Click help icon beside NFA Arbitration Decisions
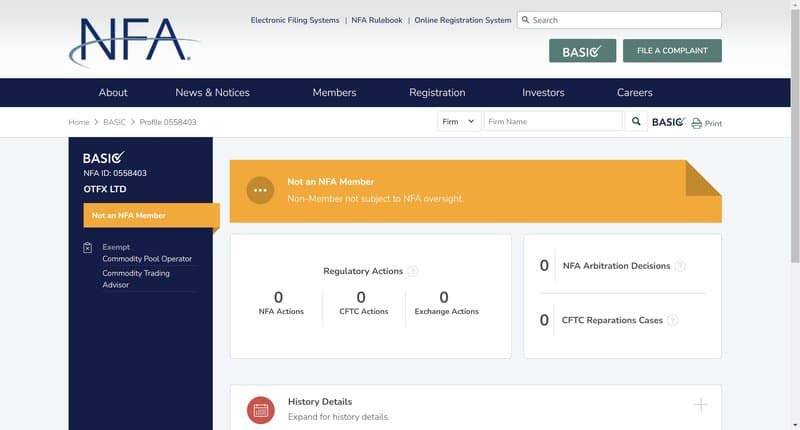The width and height of the screenshot is (800, 430). point(680,266)
